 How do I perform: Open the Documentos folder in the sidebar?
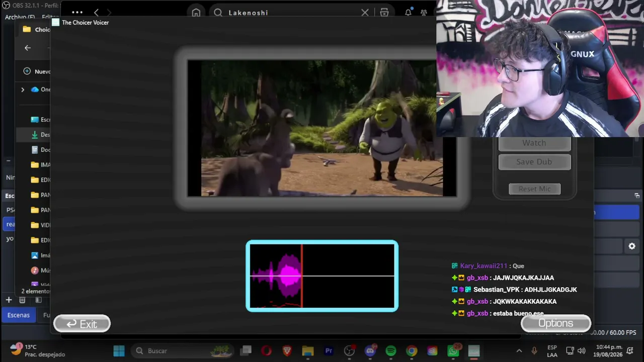point(41,150)
